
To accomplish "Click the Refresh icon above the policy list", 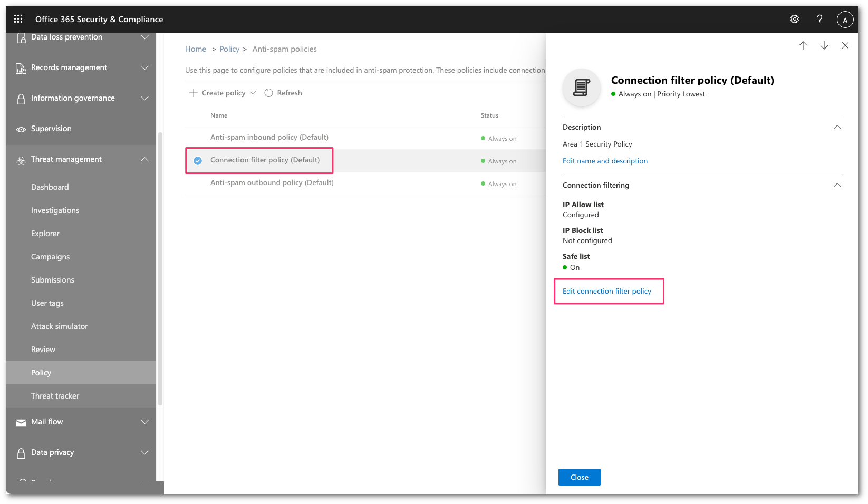I will tap(269, 92).
